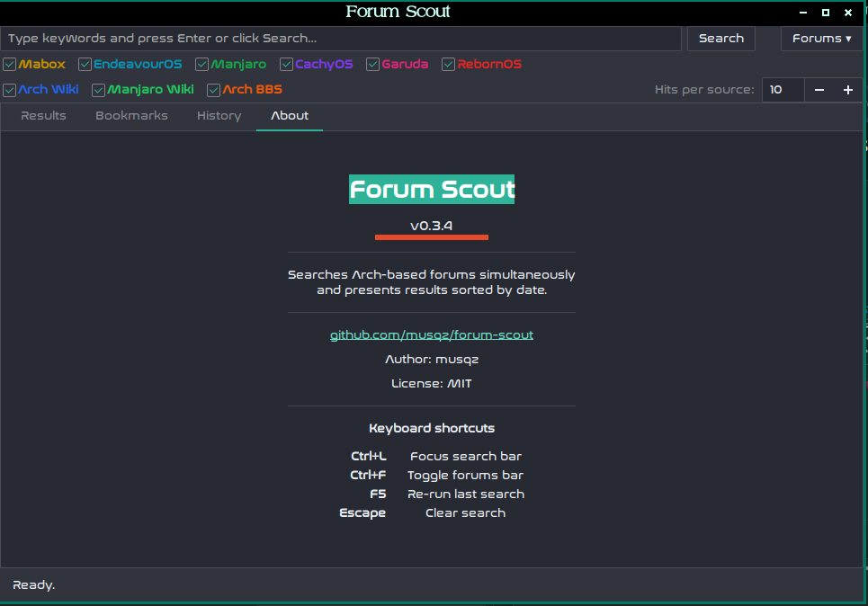Maximize the Forum Scout window
868x606 pixels.
pos(826,13)
